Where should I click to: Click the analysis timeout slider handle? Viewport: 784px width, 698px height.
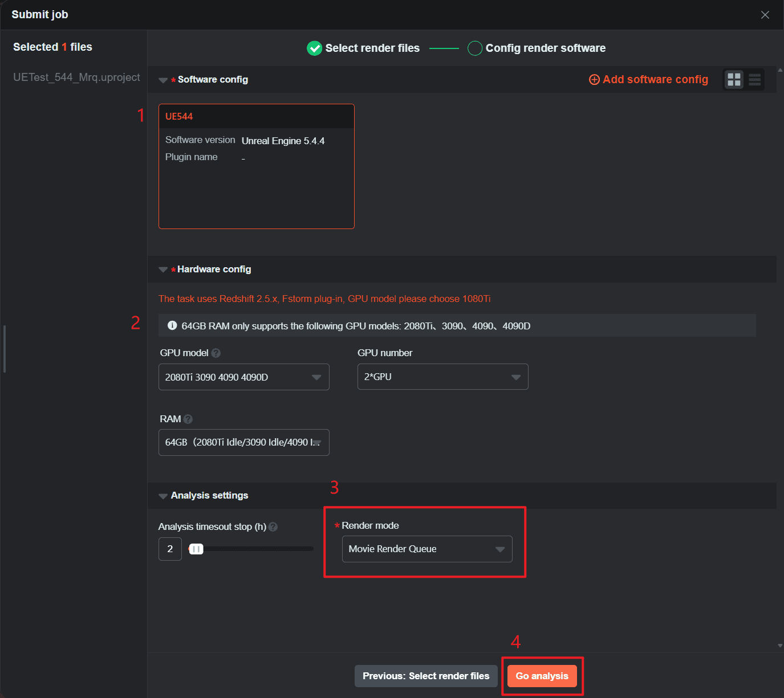(x=196, y=549)
